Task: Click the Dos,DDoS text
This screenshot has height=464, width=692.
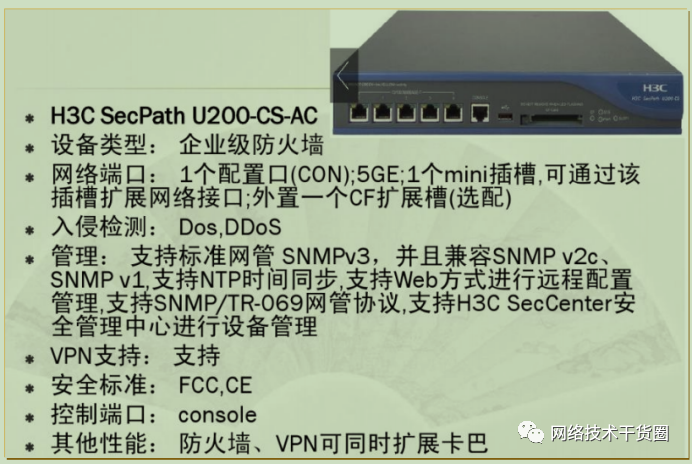Action: tap(229, 227)
